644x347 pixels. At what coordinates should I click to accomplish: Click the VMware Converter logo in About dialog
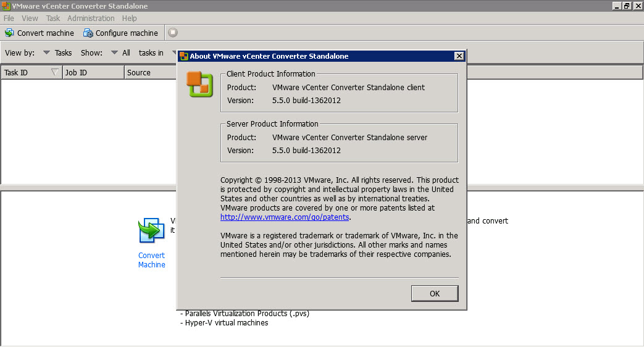(199, 84)
